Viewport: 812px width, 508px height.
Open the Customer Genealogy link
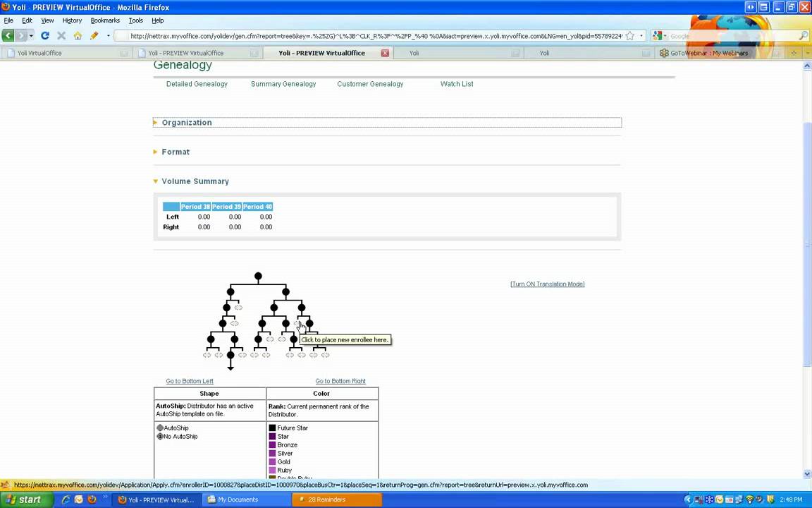click(x=370, y=84)
